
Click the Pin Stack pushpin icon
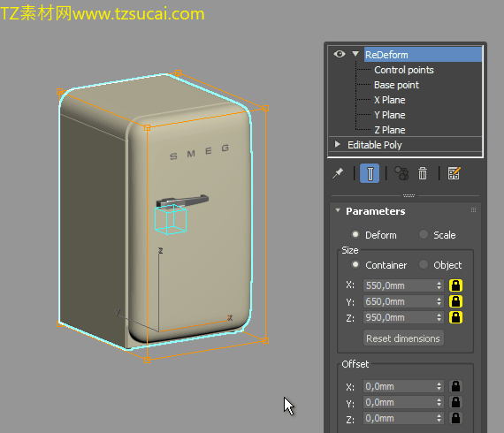tap(338, 173)
